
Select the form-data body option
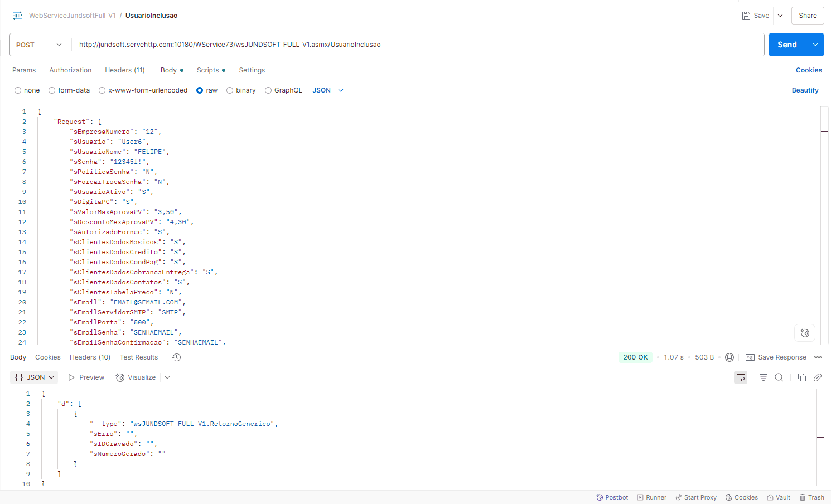tap(52, 90)
